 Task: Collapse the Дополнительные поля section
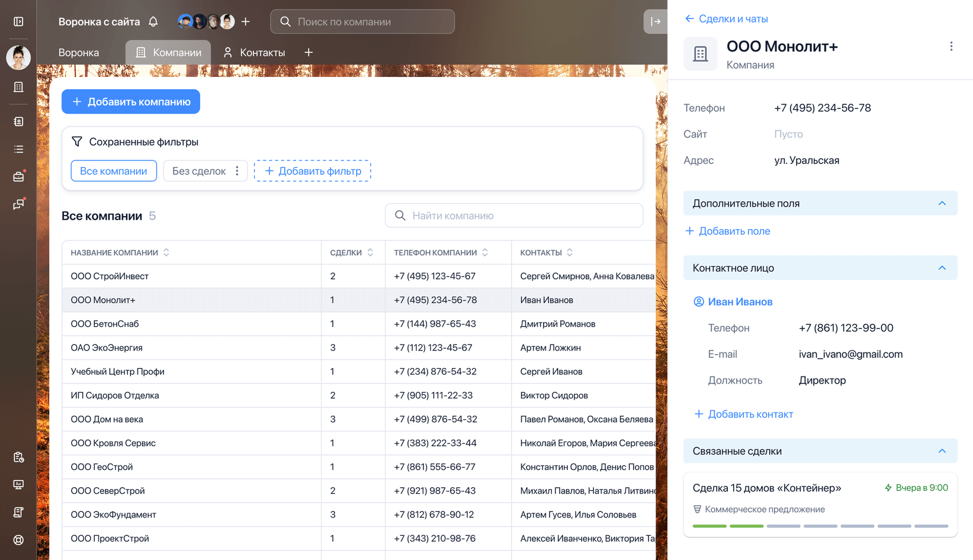click(x=942, y=204)
